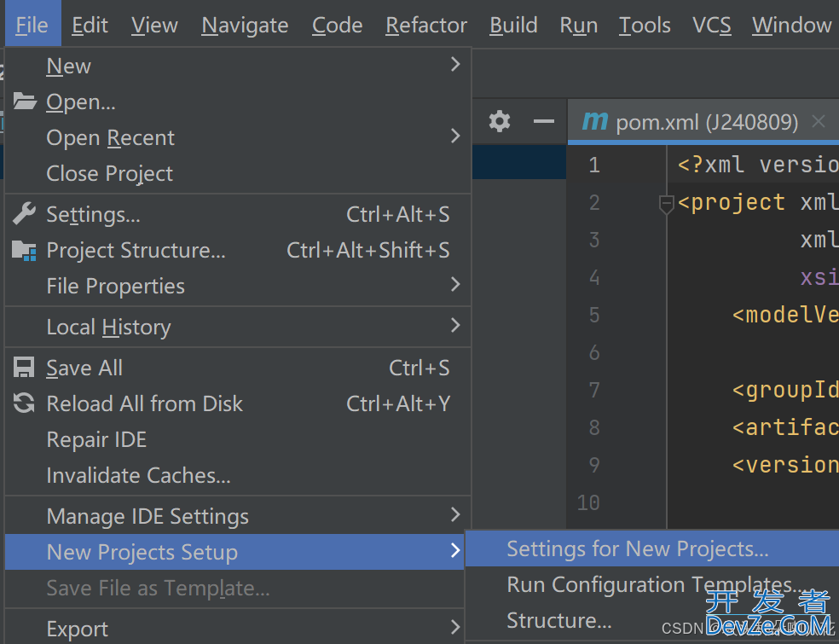
Task: Choose Reload All from Disk
Action: (238, 403)
